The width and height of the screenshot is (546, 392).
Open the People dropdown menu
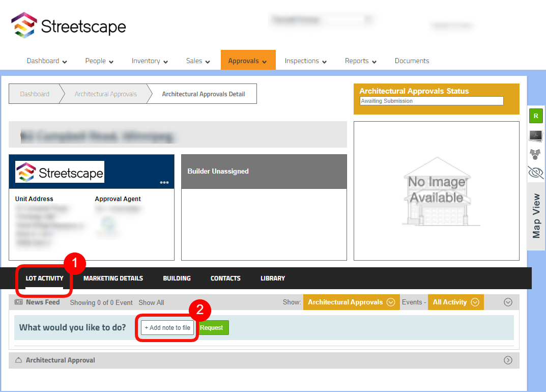click(99, 61)
